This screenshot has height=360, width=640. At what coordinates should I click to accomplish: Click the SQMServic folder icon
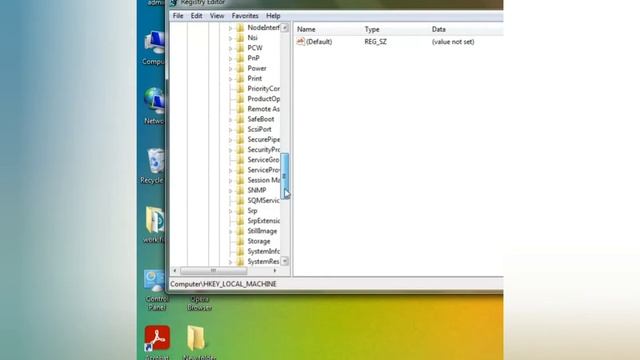pyautogui.click(x=240, y=201)
